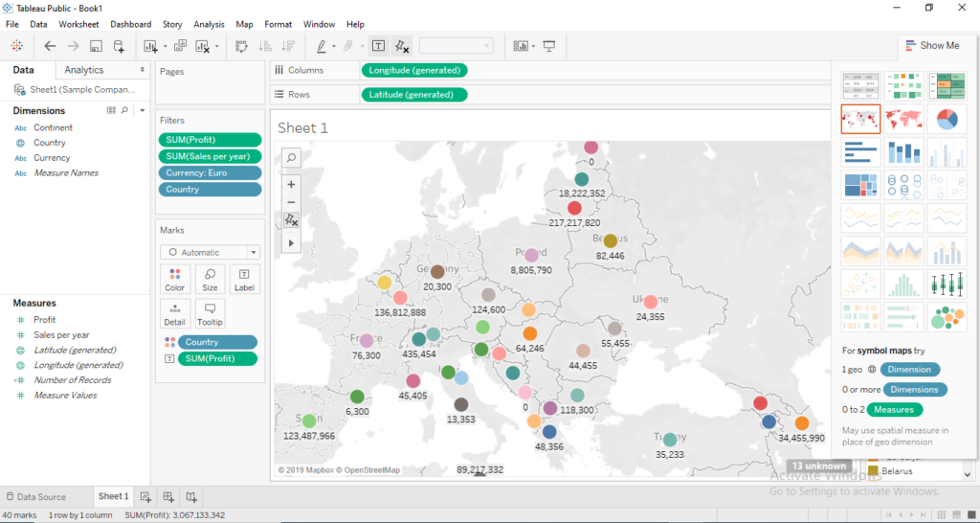Open the Analysis menu
The width and height of the screenshot is (980, 523).
coord(209,24)
